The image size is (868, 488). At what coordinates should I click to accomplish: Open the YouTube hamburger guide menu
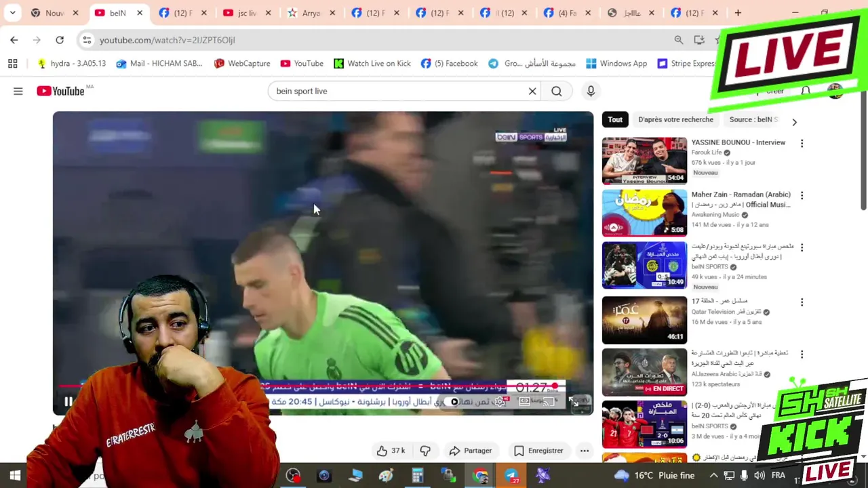[x=18, y=91]
